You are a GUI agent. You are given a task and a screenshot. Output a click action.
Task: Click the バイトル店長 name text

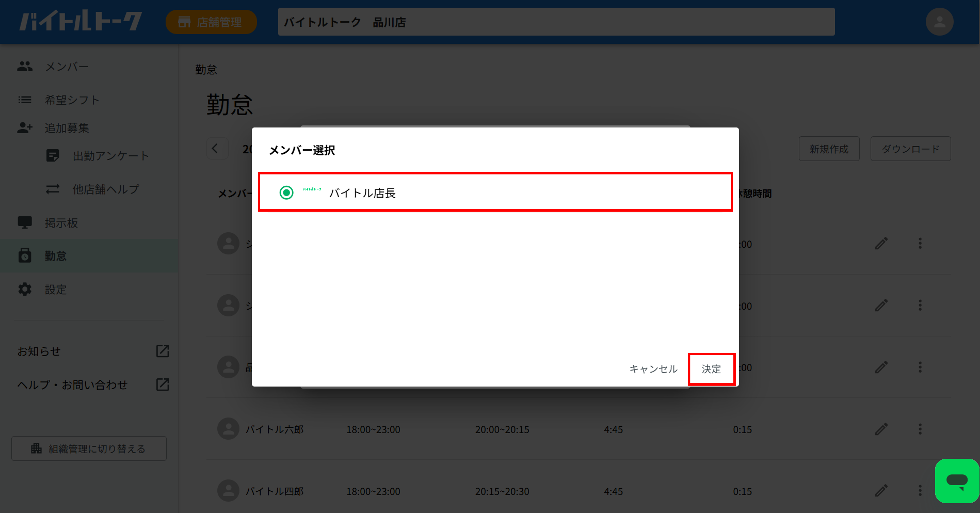[362, 193]
